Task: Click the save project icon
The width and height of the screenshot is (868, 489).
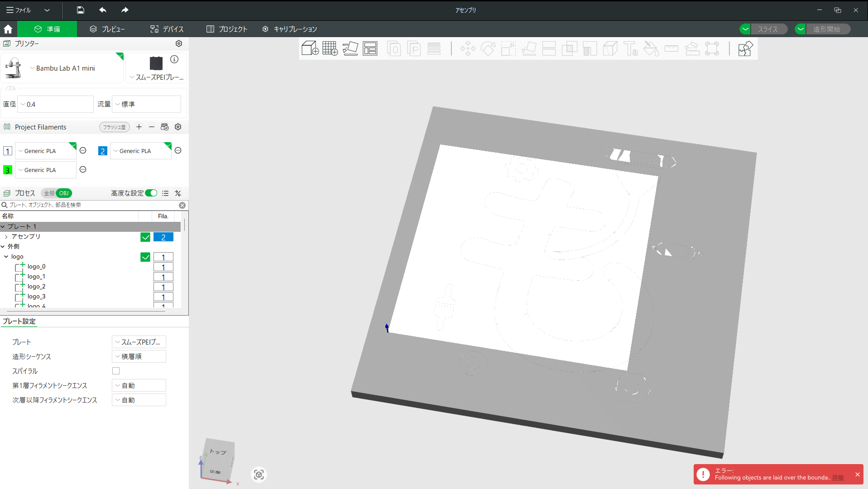Action: 80,10
